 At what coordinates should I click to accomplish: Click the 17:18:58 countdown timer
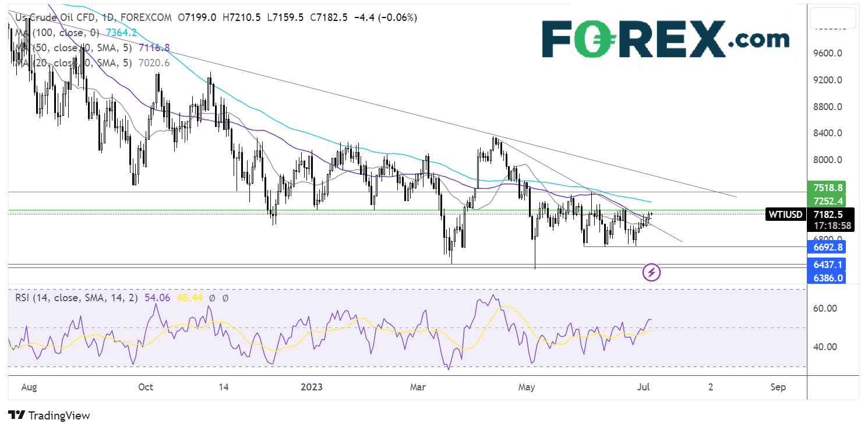(x=831, y=225)
